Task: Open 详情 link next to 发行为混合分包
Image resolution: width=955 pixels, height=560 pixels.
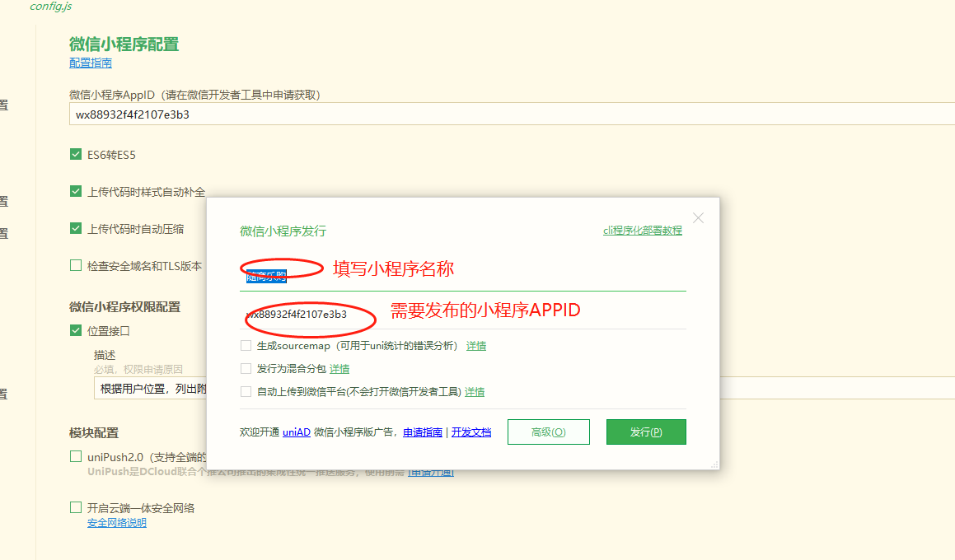Action: 339,369
